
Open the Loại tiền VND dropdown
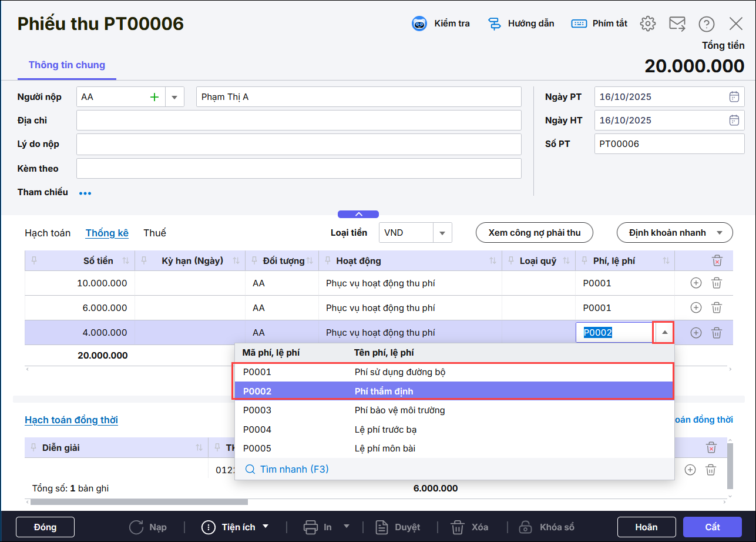click(x=442, y=233)
